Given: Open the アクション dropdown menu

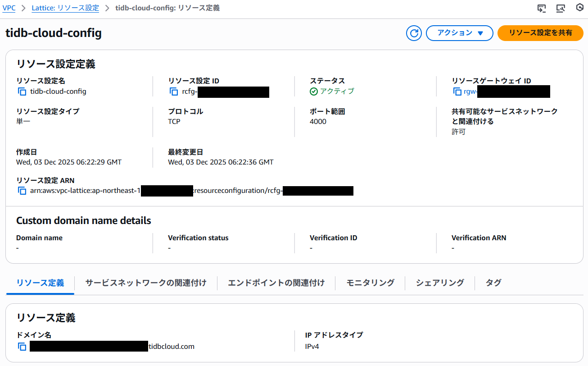Looking at the screenshot, I should click(x=459, y=33).
